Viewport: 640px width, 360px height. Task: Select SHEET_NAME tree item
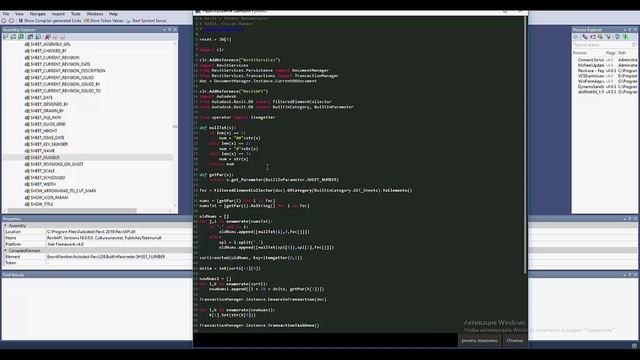pyautogui.click(x=42, y=151)
